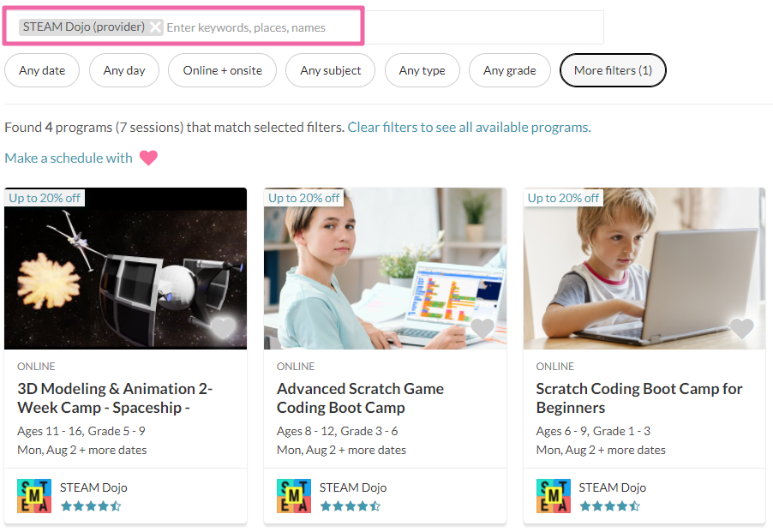
Task: Expand the Online + onsite filter
Action: pos(222,70)
